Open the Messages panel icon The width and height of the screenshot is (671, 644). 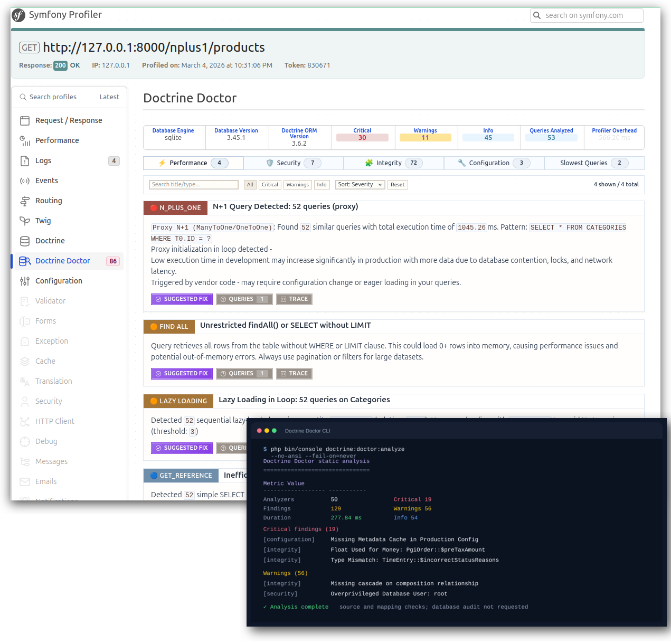[x=25, y=461]
